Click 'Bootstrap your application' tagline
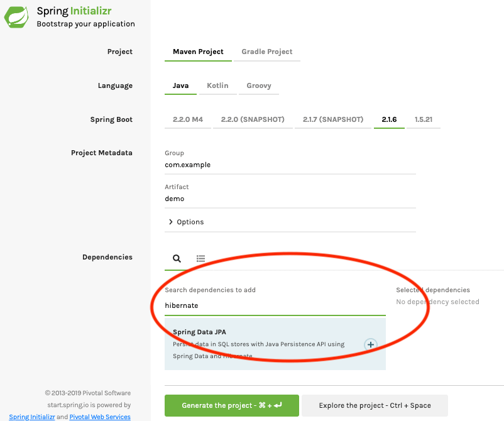 click(x=86, y=24)
